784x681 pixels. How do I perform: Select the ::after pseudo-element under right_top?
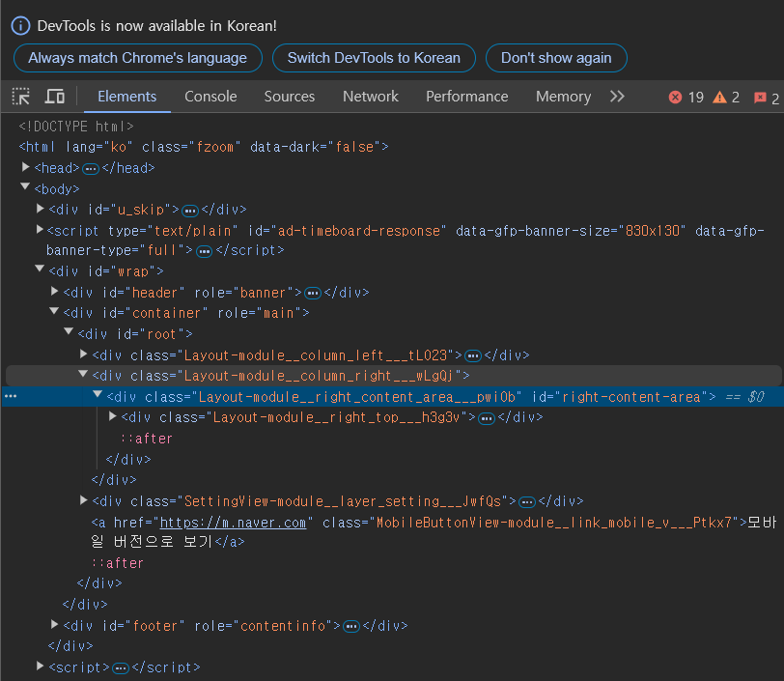point(147,439)
